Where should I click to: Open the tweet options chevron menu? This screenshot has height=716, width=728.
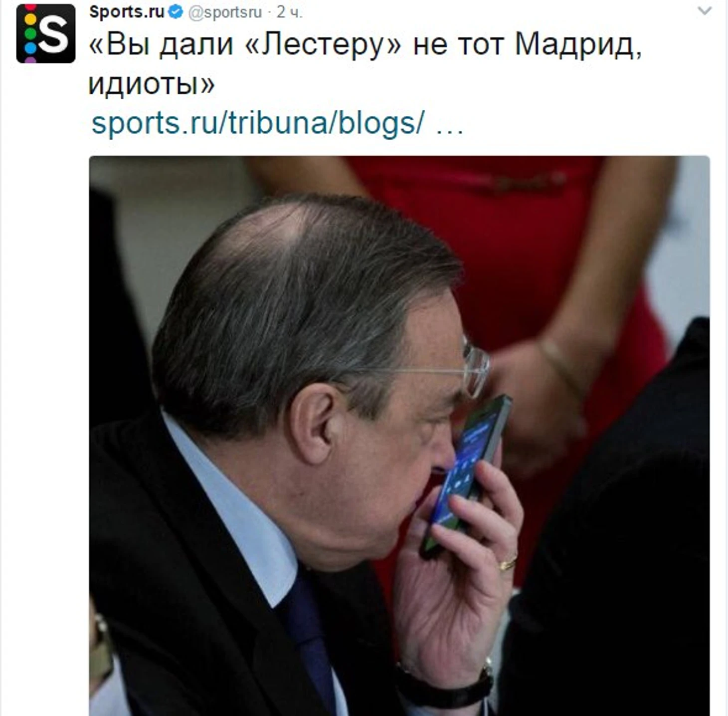click(x=704, y=10)
